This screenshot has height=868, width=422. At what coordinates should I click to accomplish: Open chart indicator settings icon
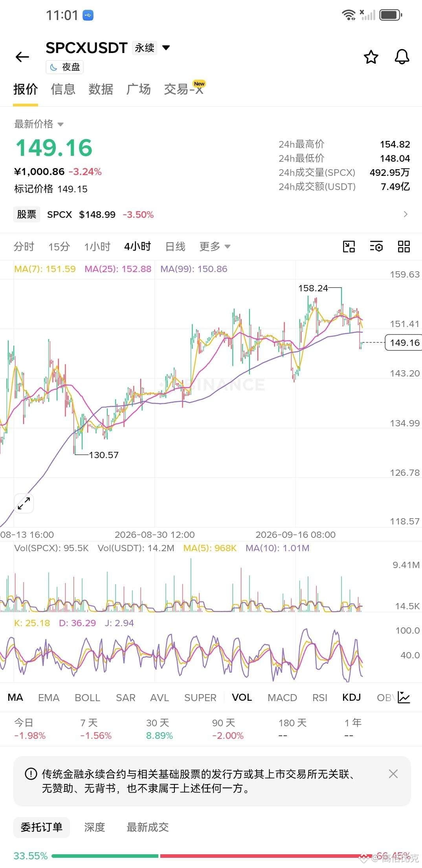point(376,247)
